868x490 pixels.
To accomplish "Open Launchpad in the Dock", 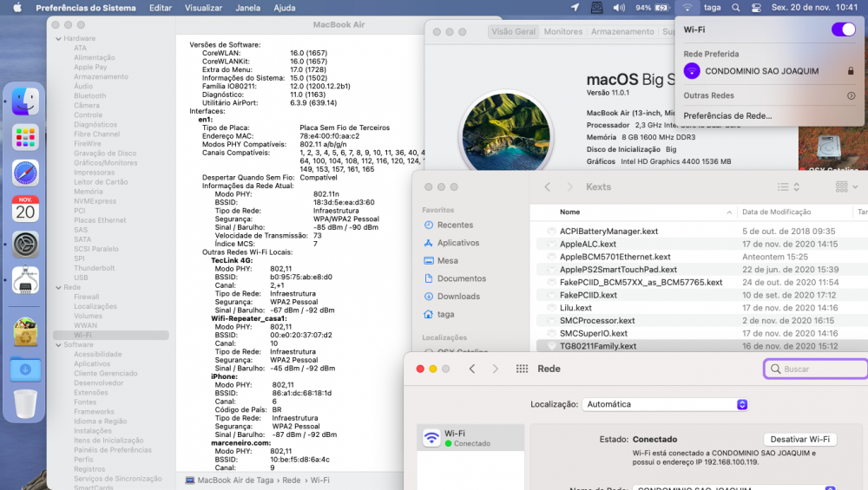I will [25, 137].
